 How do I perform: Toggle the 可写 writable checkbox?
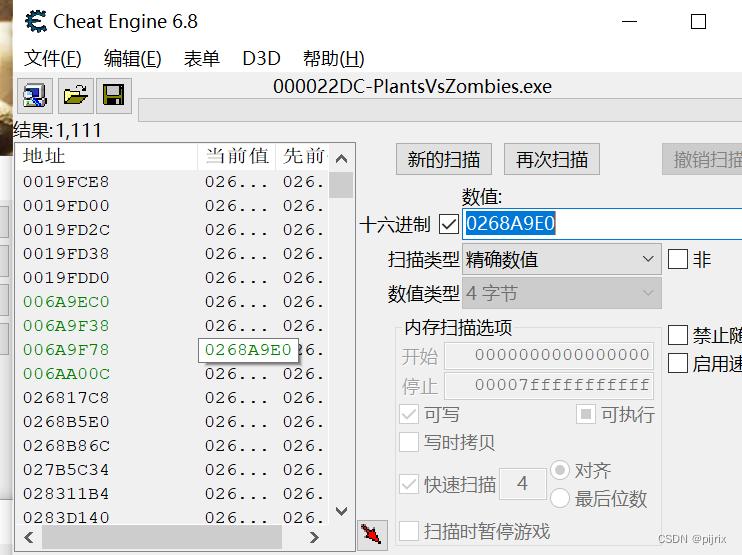coord(409,415)
